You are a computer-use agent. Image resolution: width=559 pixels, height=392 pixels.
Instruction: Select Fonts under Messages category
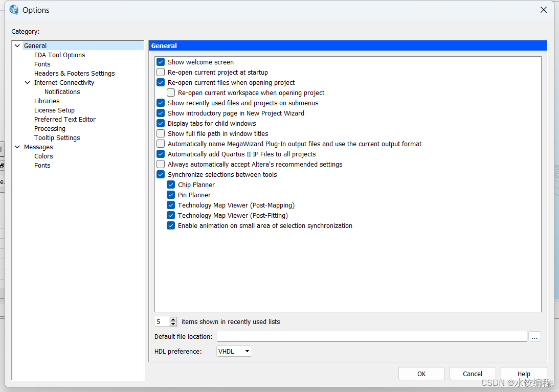coord(42,166)
